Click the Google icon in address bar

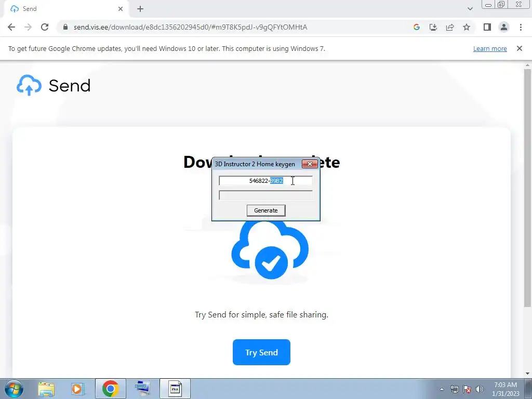417,27
